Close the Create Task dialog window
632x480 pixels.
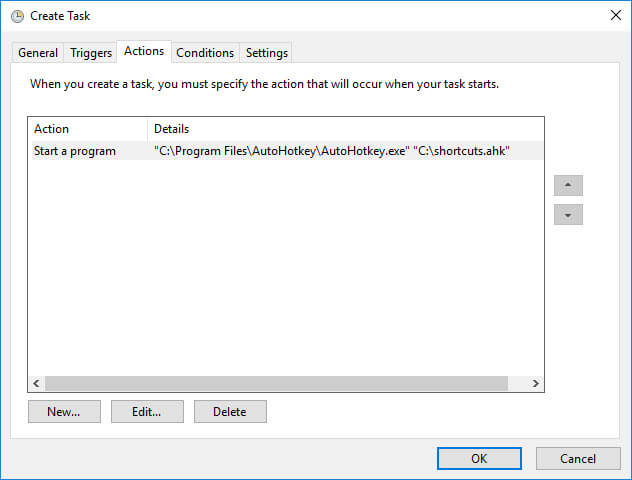615,15
